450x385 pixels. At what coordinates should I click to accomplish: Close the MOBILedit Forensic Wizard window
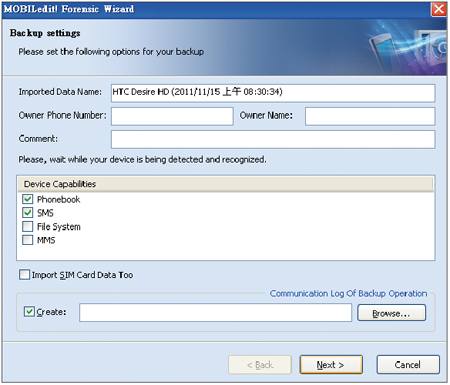439,9
